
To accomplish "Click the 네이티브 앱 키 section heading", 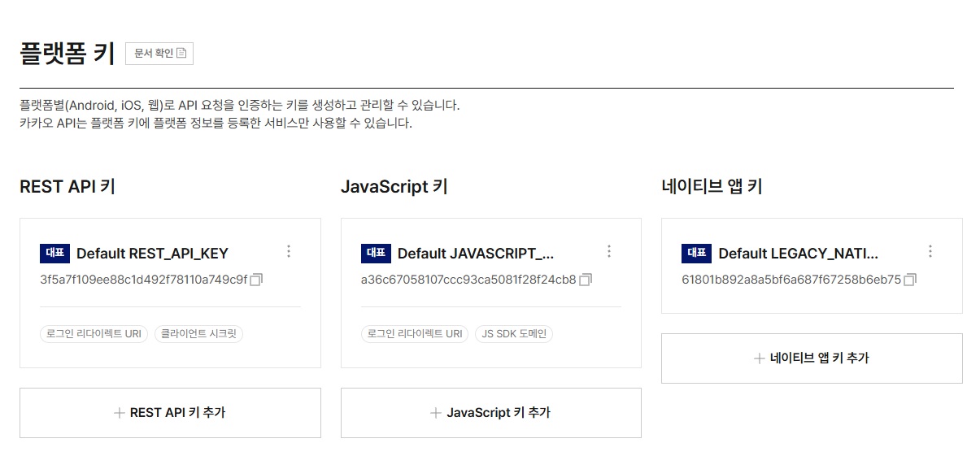I will pyautogui.click(x=712, y=187).
